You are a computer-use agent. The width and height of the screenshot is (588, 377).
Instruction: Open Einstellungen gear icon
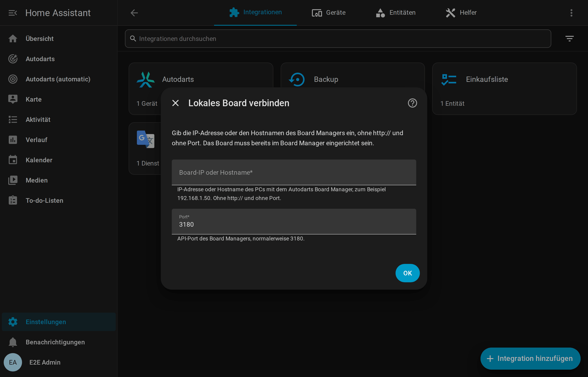coord(13,322)
